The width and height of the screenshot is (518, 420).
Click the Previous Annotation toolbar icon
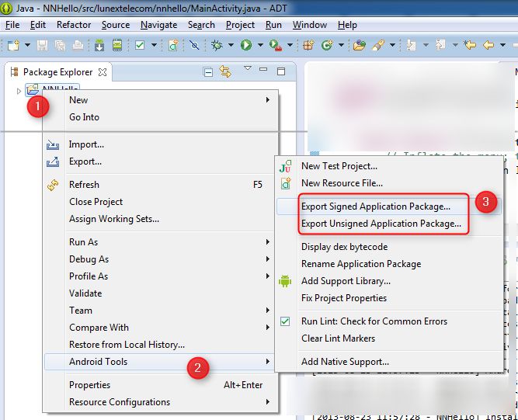[440, 44]
